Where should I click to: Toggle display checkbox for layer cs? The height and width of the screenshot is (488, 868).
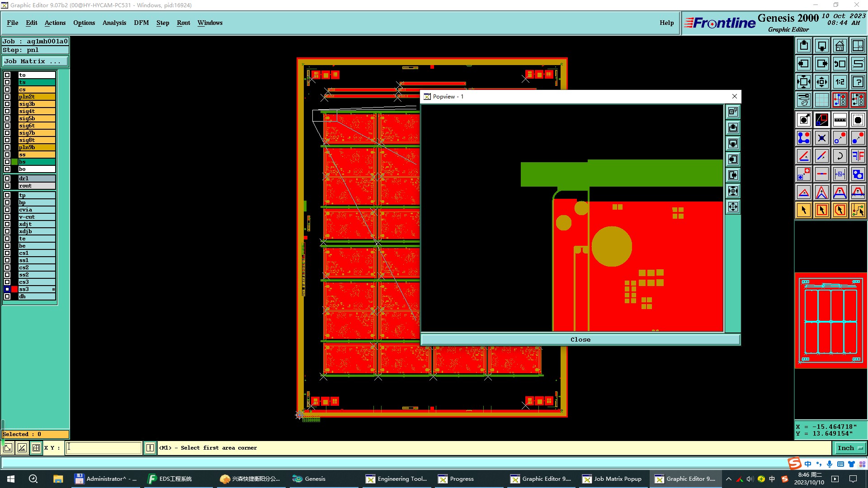coord(7,89)
